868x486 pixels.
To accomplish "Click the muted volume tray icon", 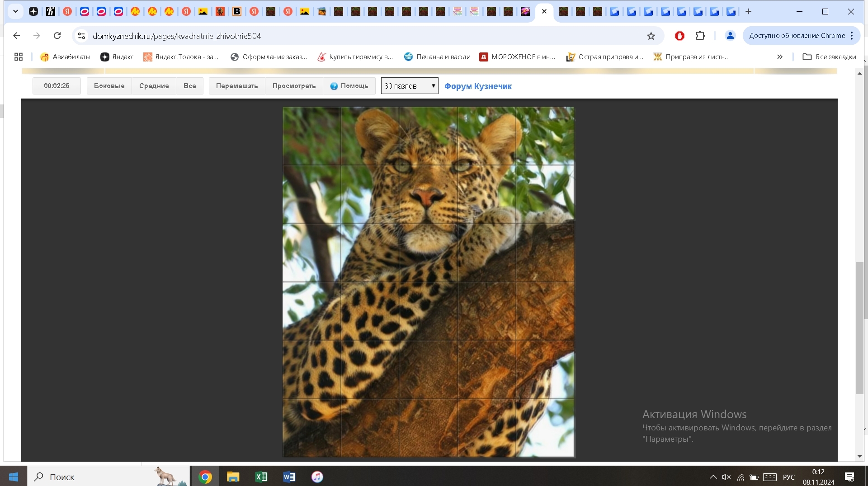I will click(726, 477).
